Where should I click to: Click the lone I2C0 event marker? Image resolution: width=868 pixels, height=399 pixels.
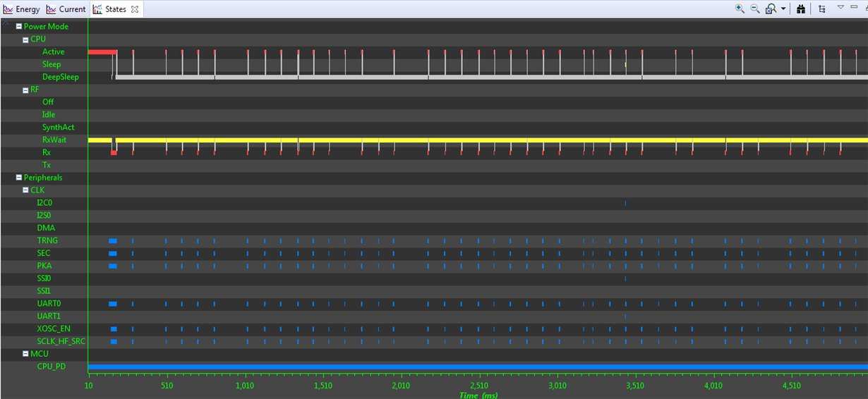(625, 203)
